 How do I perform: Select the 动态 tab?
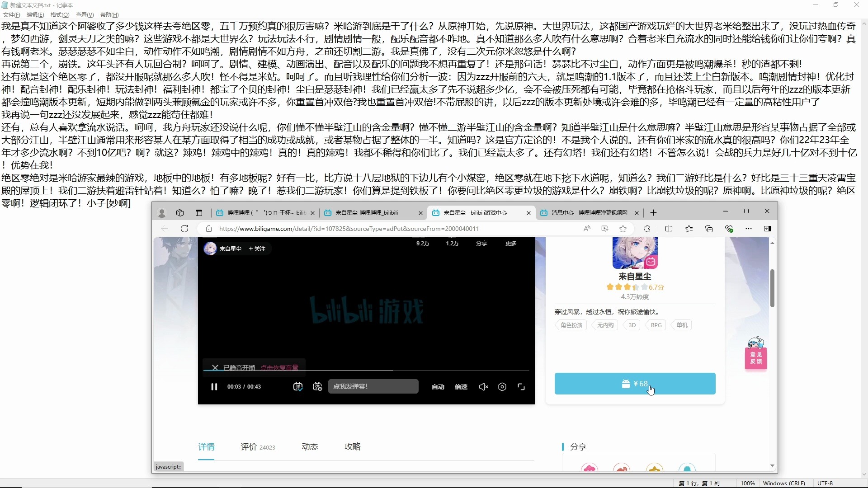[310, 447]
